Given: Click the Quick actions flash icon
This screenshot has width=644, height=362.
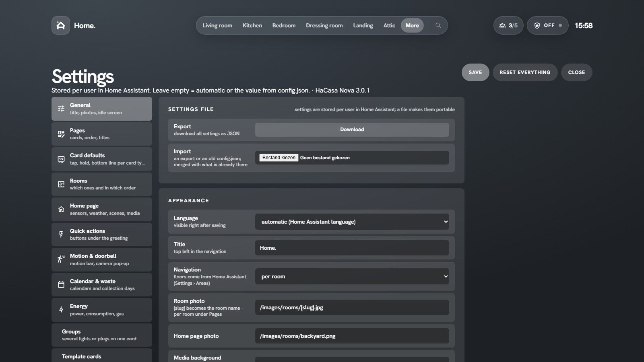Looking at the screenshot, I should [x=61, y=234].
